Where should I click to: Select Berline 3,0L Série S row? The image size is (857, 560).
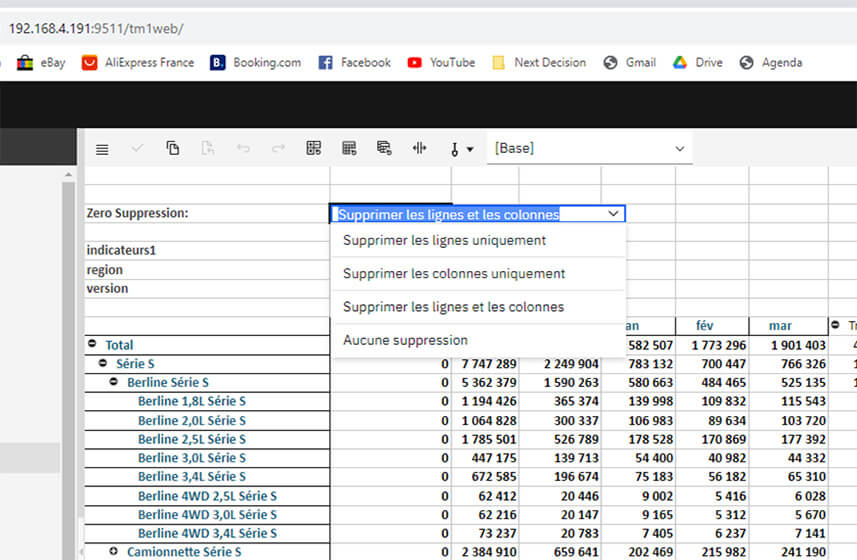coord(192,458)
